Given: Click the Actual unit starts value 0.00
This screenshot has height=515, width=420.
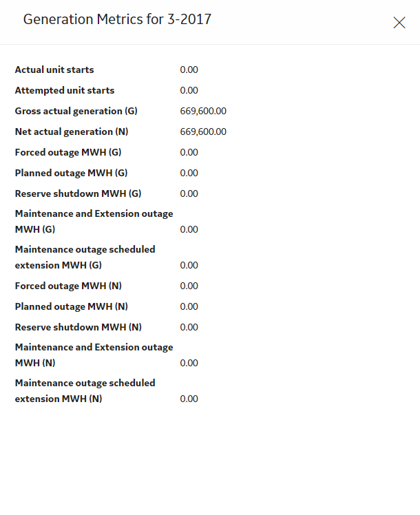Looking at the screenshot, I should pos(189,70).
